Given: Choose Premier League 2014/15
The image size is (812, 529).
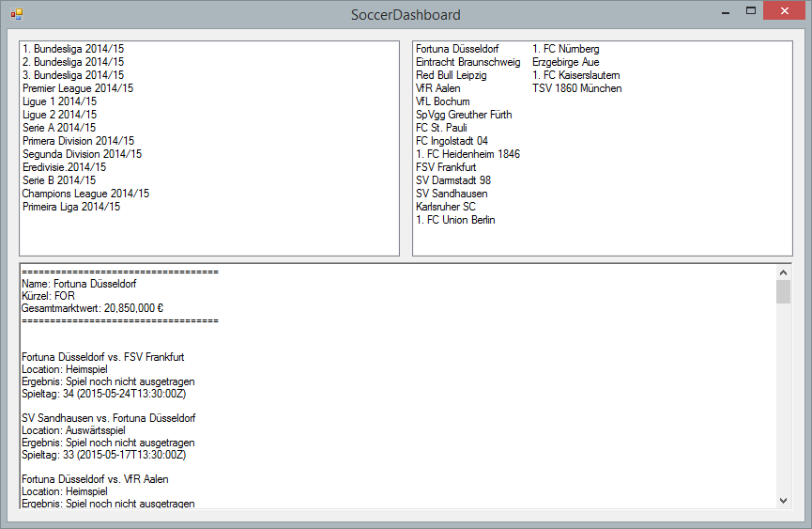Looking at the screenshot, I should (78, 88).
